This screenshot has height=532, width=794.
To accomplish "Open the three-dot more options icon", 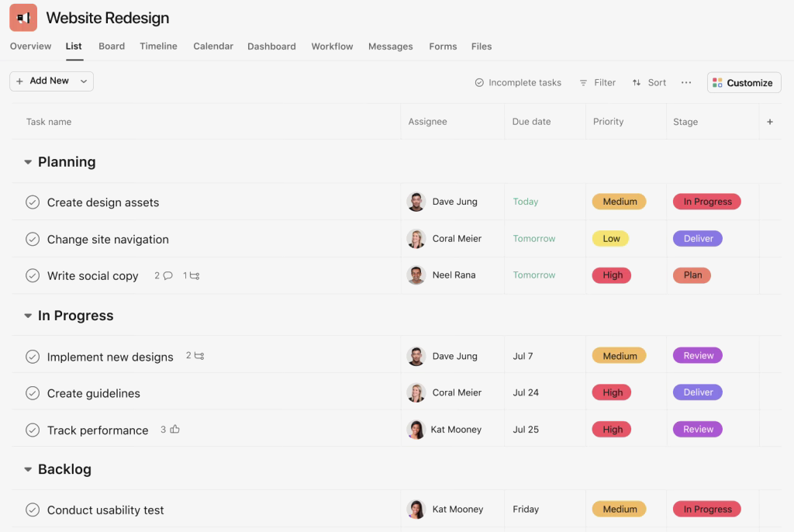I will tap(685, 82).
